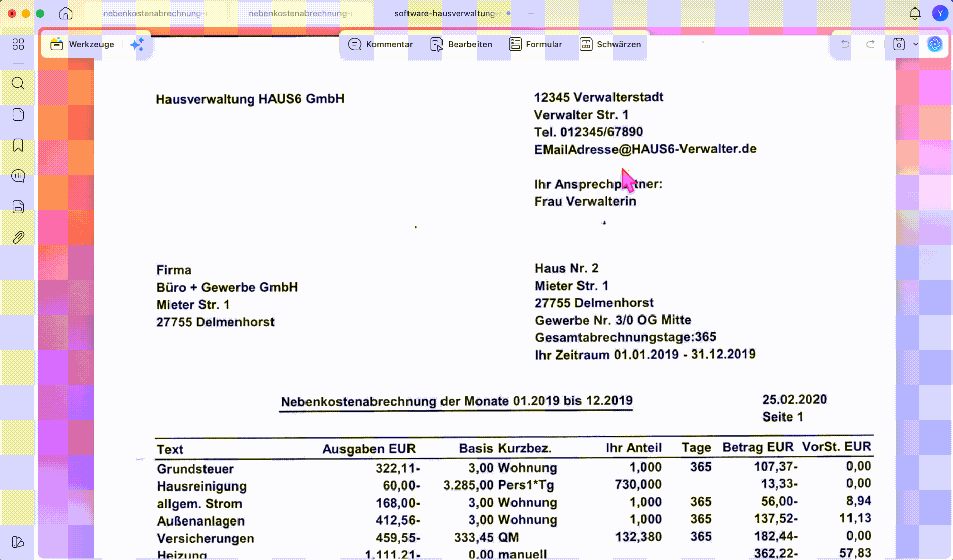Click the title Nebenkostenabrechnung der Monate

[x=457, y=401]
